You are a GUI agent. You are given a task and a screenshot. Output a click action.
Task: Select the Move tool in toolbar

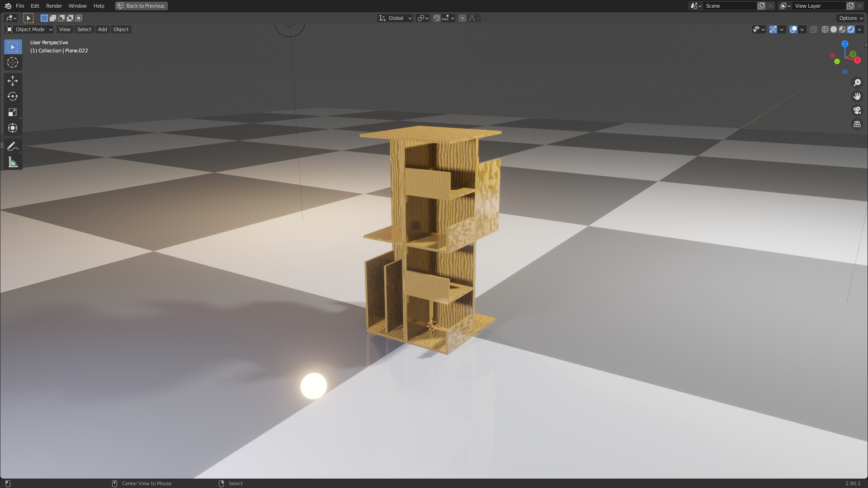[13, 81]
